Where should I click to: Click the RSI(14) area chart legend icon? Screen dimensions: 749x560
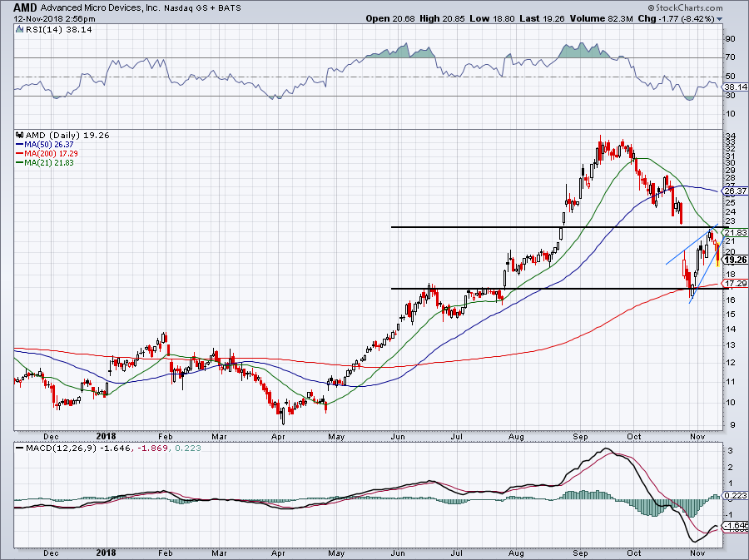pyautogui.click(x=19, y=29)
